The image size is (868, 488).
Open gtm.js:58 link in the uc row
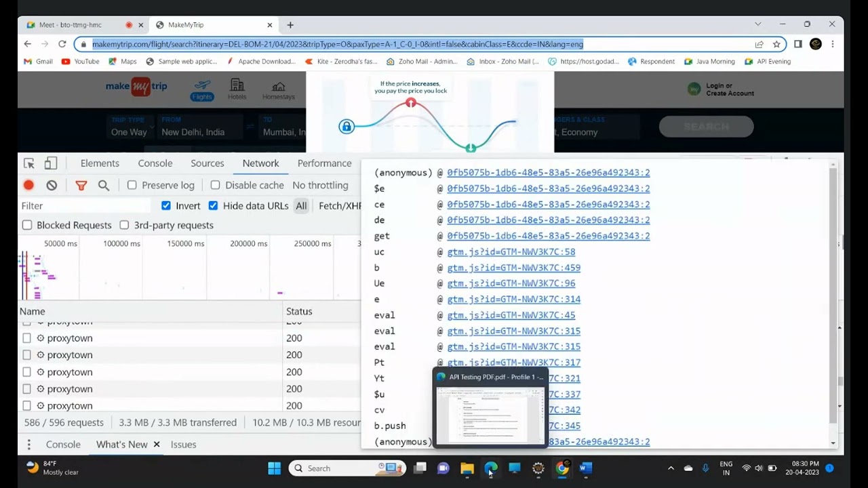click(x=511, y=252)
